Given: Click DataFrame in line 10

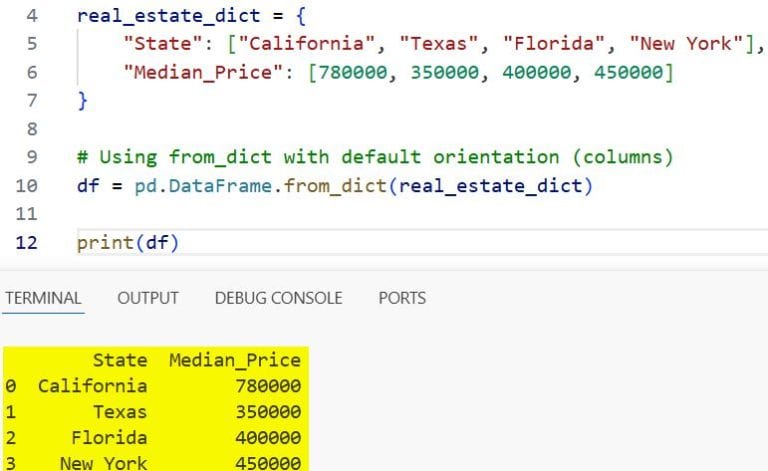Looking at the screenshot, I should coord(220,186).
